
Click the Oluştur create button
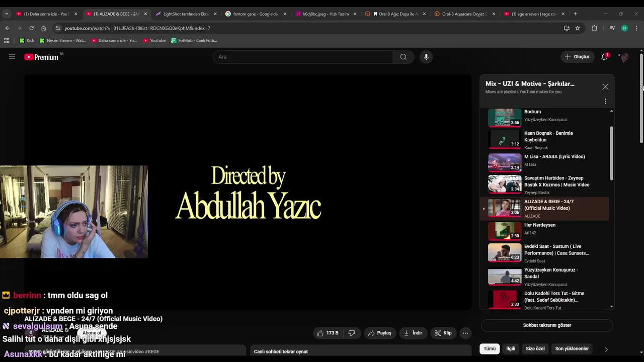pyautogui.click(x=577, y=57)
